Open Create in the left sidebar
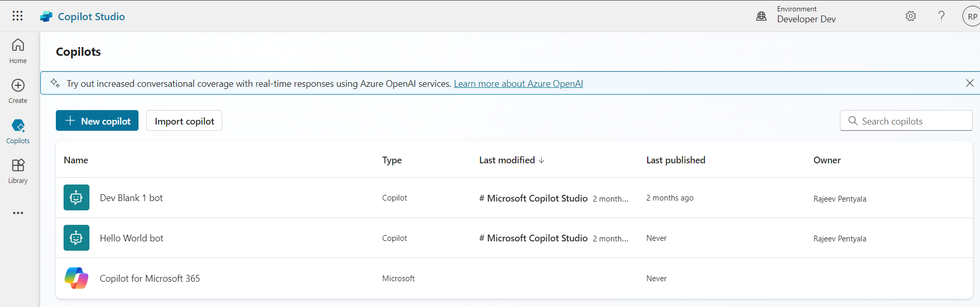This screenshot has height=307, width=980. 18,91
